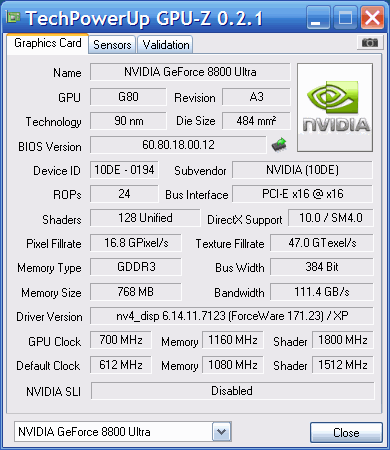Click the DirectX Support field 10.0 / SM4.0
Image resolution: width=390 pixels, height=450 pixels.
click(x=331, y=218)
